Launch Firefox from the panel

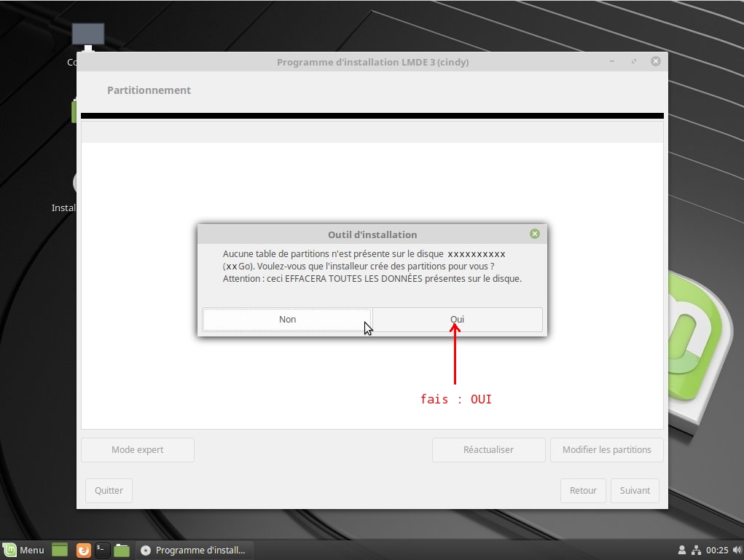(x=83, y=550)
